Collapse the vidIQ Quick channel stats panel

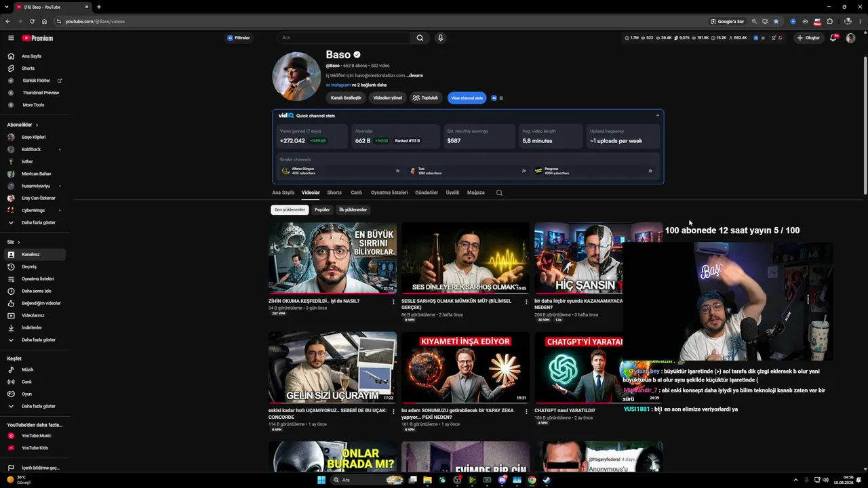(x=657, y=116)
